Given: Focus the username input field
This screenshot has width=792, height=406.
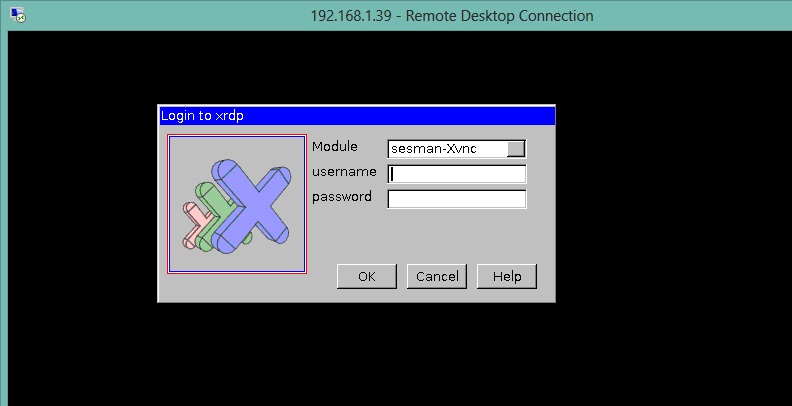Looking at the screenshot, I should 457,174.
